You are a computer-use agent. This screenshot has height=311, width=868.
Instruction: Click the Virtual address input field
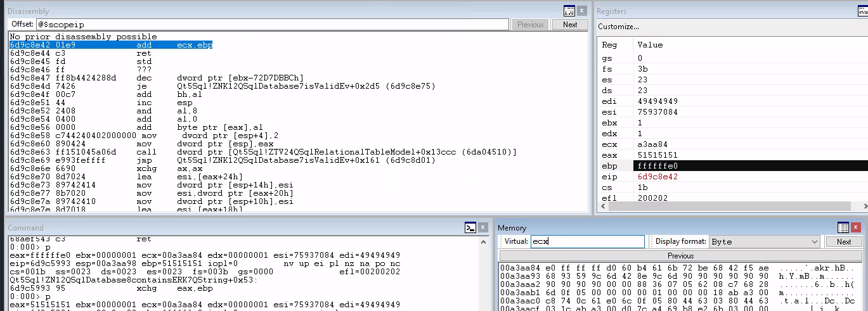tap(586, 241)
